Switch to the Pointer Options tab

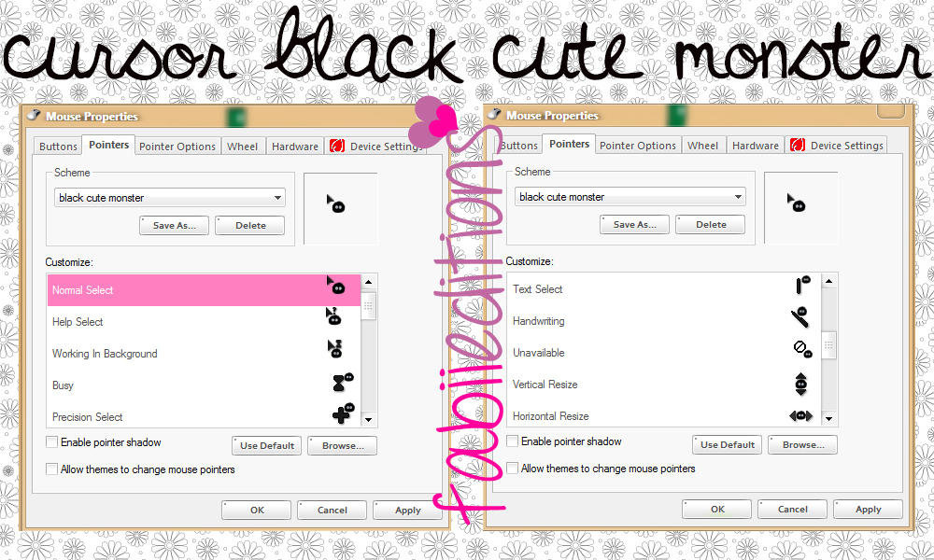pyautogui.click(x=177, y=146)
